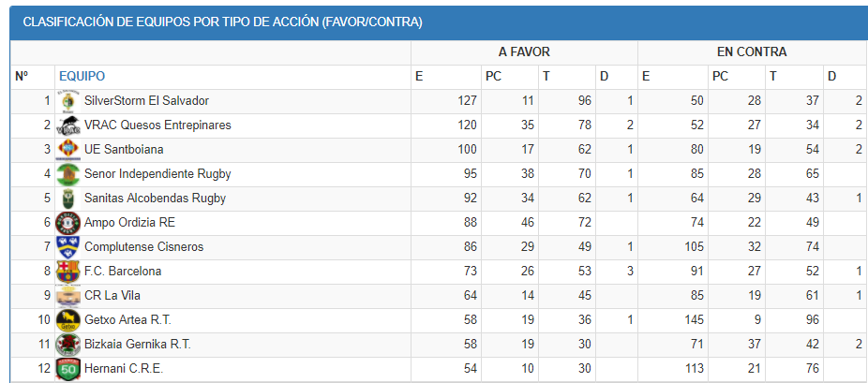
Task: Click the Senor Independiente Rugby logo
Action: (x=67, y=174)
